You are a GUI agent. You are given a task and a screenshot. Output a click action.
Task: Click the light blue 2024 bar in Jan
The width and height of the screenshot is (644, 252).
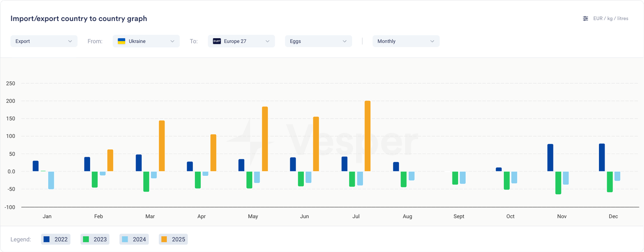click(x=51, y=180)
